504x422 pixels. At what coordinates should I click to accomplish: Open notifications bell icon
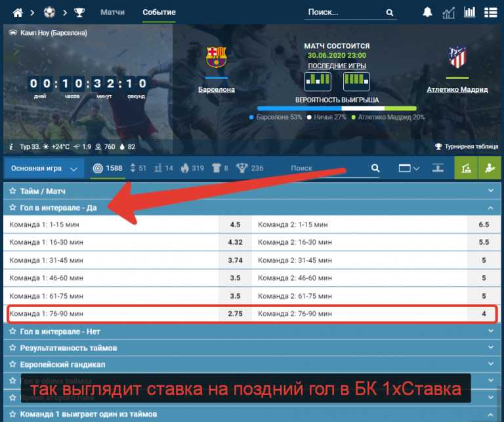[x=427, y=12]
